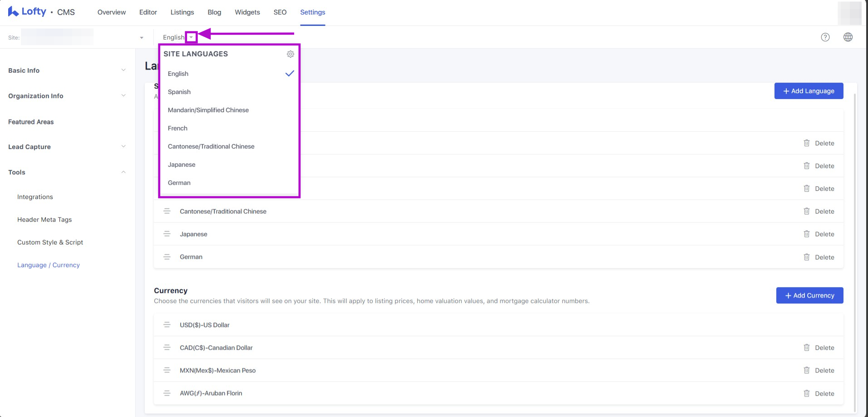Click the Lofty logo icon
This screenshot has height=417, width=868.
click(13, 12)
